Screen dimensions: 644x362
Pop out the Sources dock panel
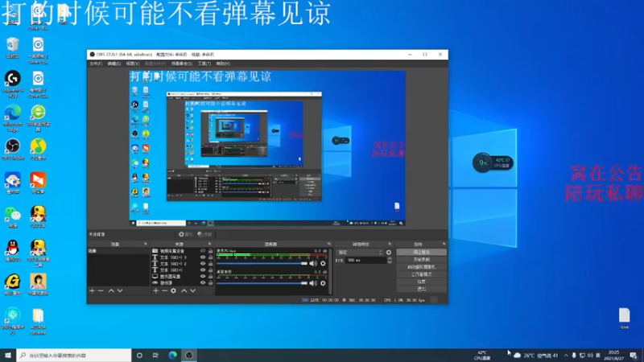(x=209, y=245)
